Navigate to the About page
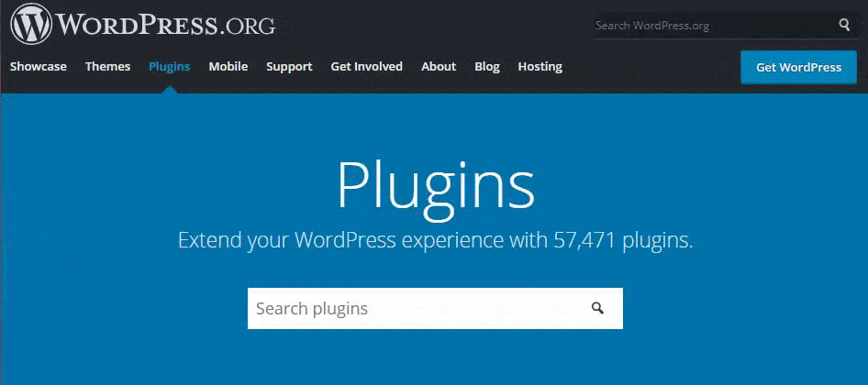The image size is (868, 385). [x=439, y=67]
